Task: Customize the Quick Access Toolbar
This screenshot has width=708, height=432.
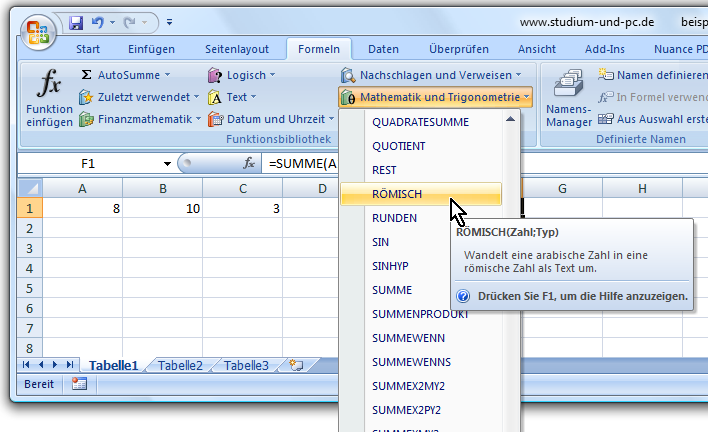Action: [169, 22]
